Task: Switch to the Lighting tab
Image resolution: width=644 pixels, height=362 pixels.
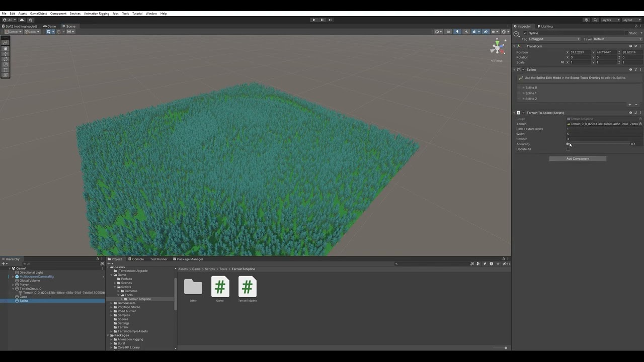Action: click(x=545, y=26)
